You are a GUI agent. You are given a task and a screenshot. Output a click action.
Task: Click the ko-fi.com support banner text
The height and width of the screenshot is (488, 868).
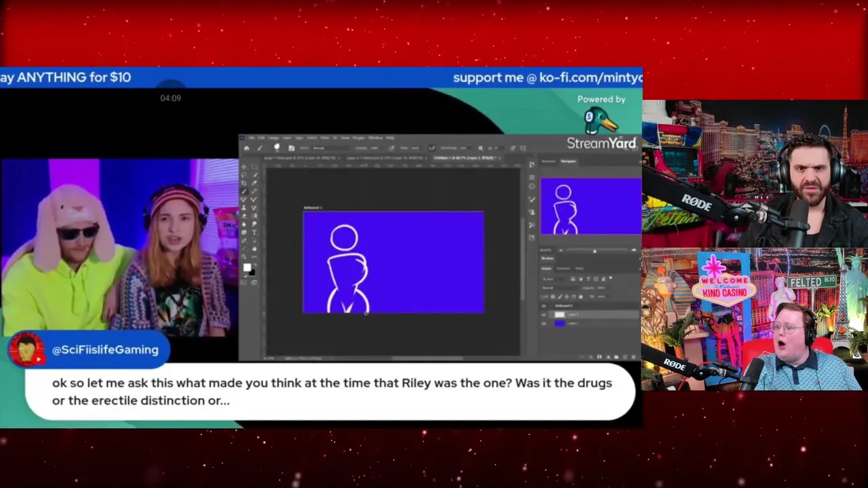click(547, 77)
